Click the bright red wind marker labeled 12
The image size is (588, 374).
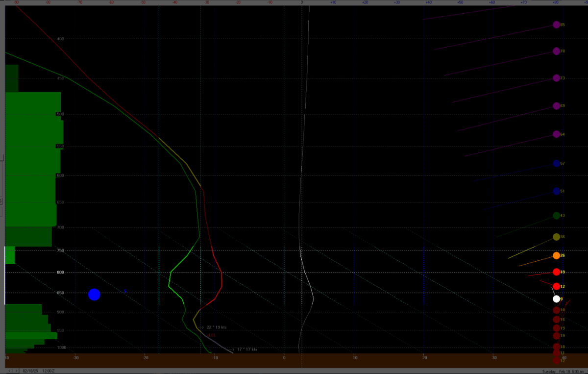tap(556, 286)
